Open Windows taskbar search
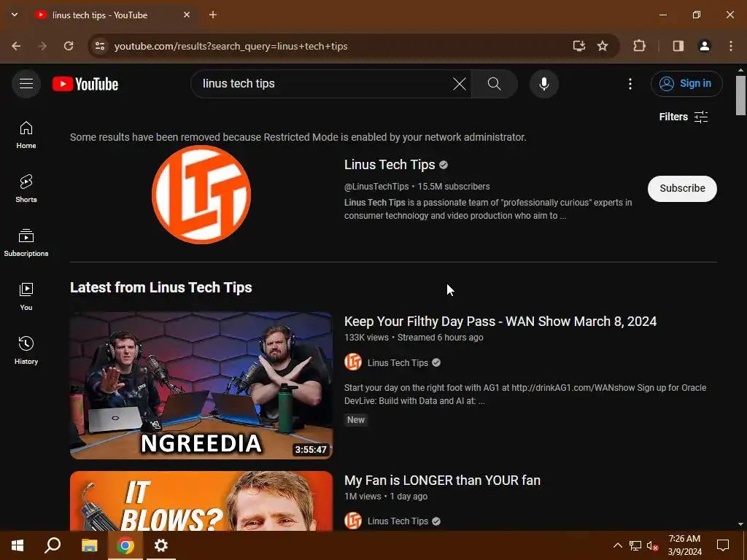 coord(53,545)
